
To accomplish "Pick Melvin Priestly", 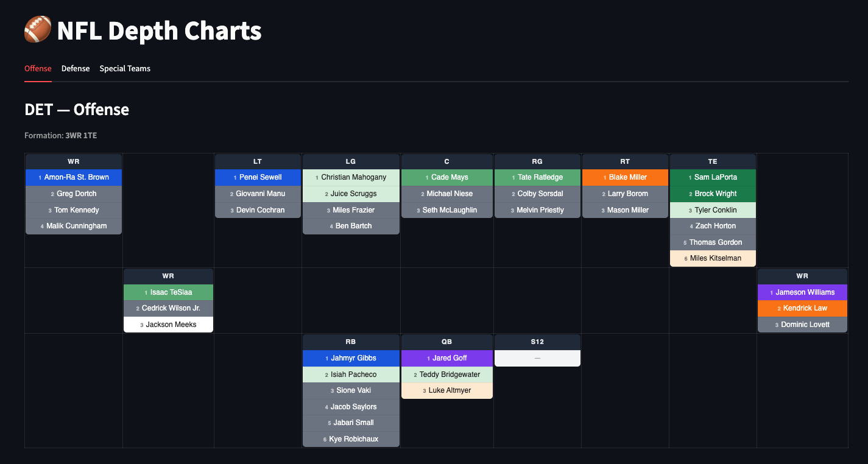I will click(537, 210).
